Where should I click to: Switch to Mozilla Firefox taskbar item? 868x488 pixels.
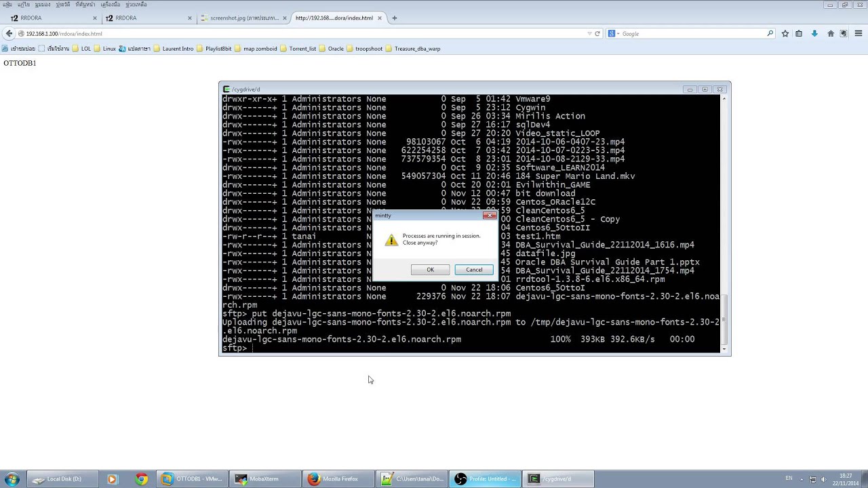(x=338, y=479)
